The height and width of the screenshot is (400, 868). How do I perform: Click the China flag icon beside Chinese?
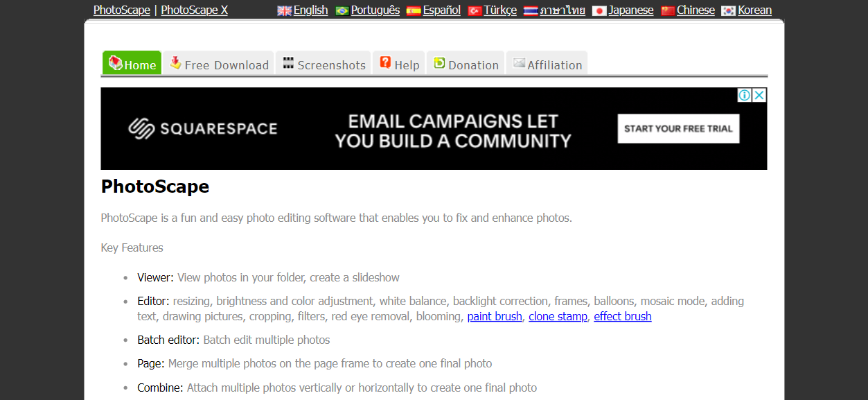pyautogui.click(x=668, y=10)
